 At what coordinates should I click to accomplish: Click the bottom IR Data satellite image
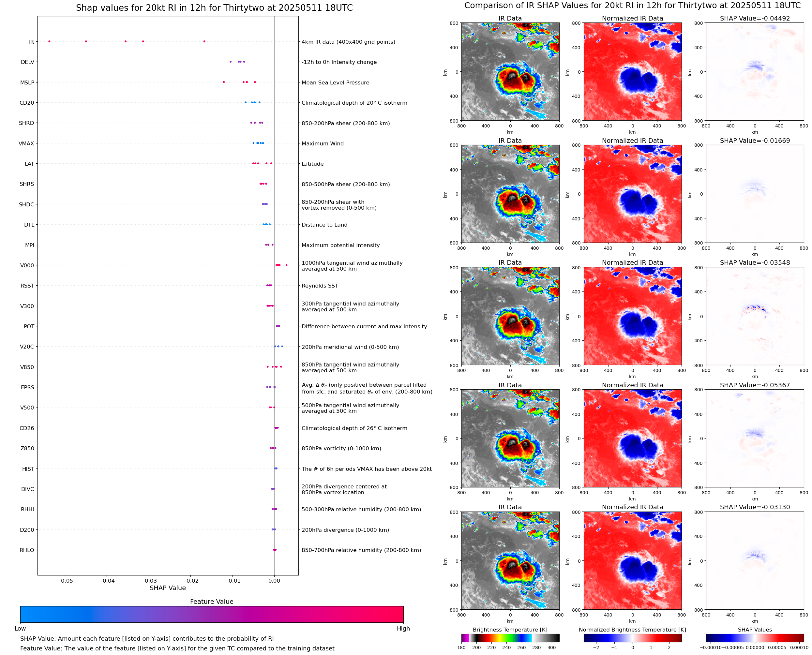click(510, 561)
